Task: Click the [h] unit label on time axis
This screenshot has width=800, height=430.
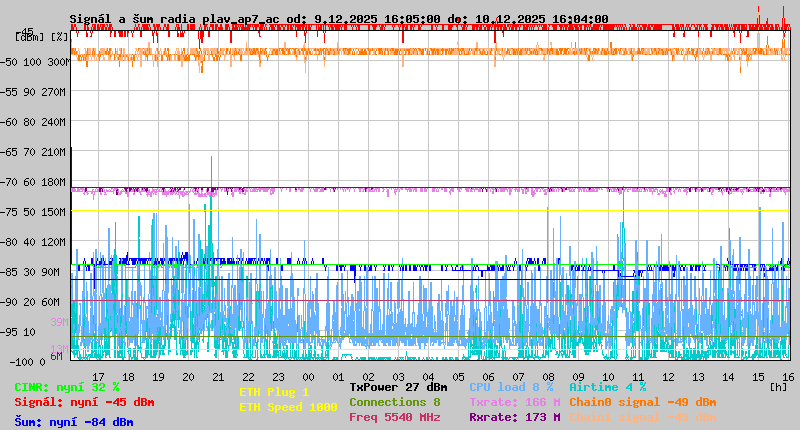Action: point(778,386)
